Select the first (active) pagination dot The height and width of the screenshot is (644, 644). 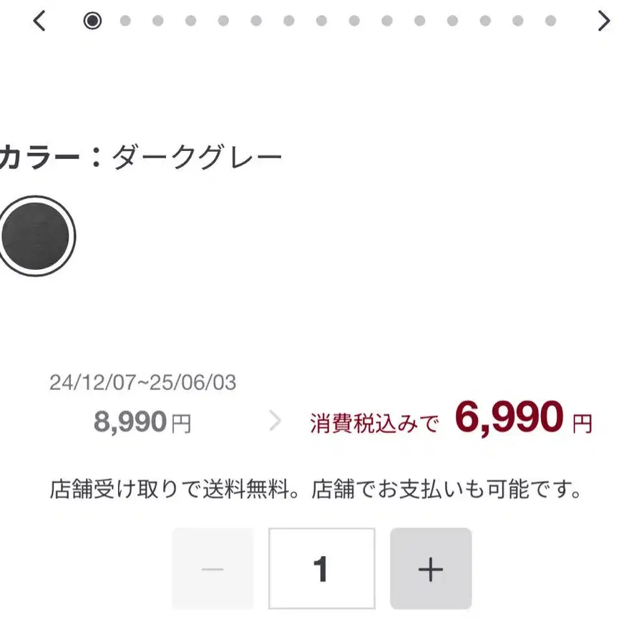[x=92, y=21]
